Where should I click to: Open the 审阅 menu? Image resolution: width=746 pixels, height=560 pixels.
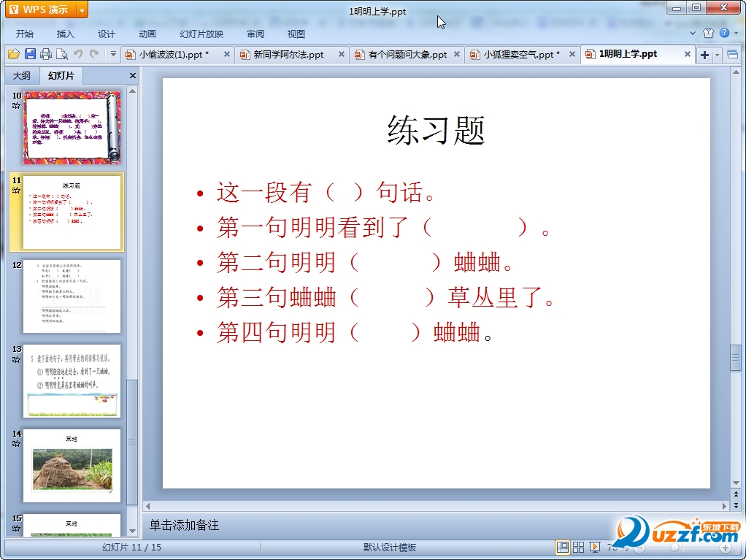click(255, 34)
